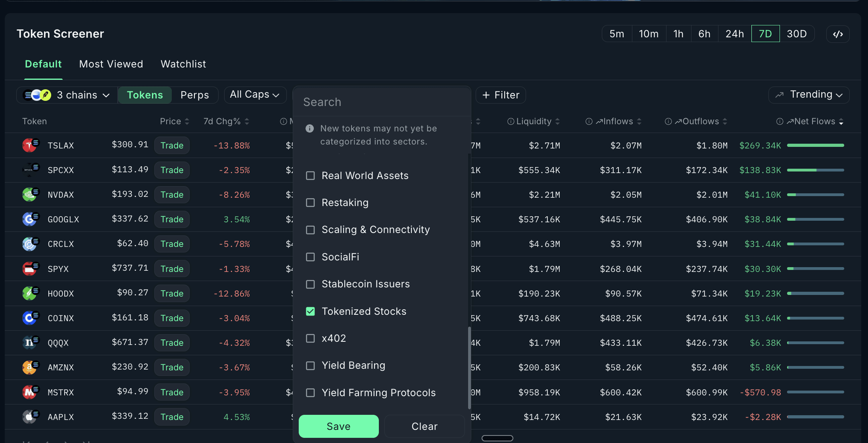
Task: Select the 6h timeframe
Action: pyautogui.click(x=705, y=34)
